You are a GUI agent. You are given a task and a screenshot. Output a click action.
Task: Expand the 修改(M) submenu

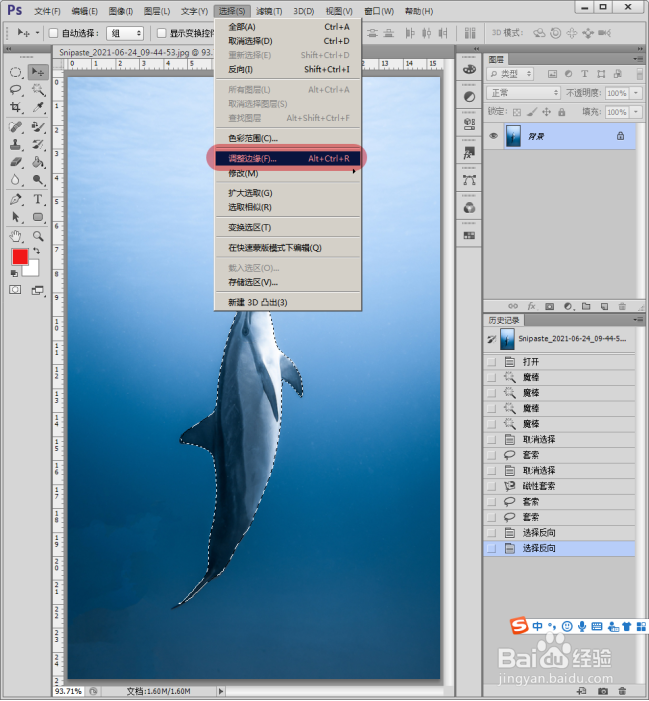288,173
